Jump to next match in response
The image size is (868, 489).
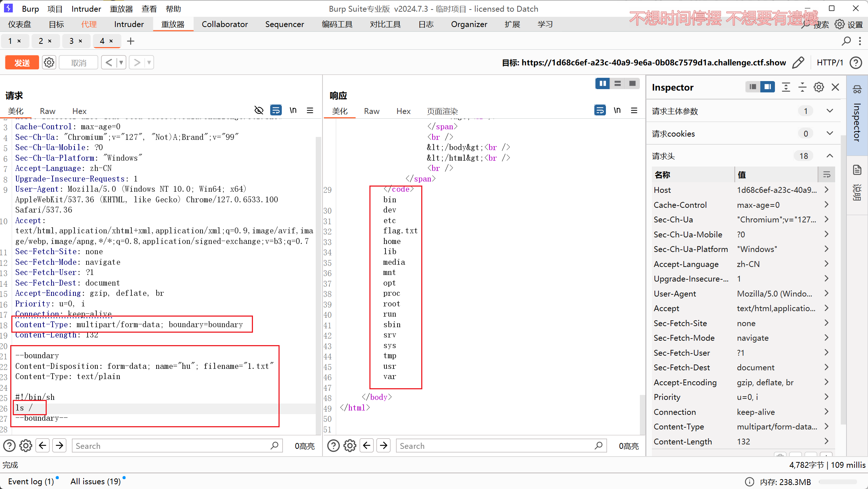(384, 446)
